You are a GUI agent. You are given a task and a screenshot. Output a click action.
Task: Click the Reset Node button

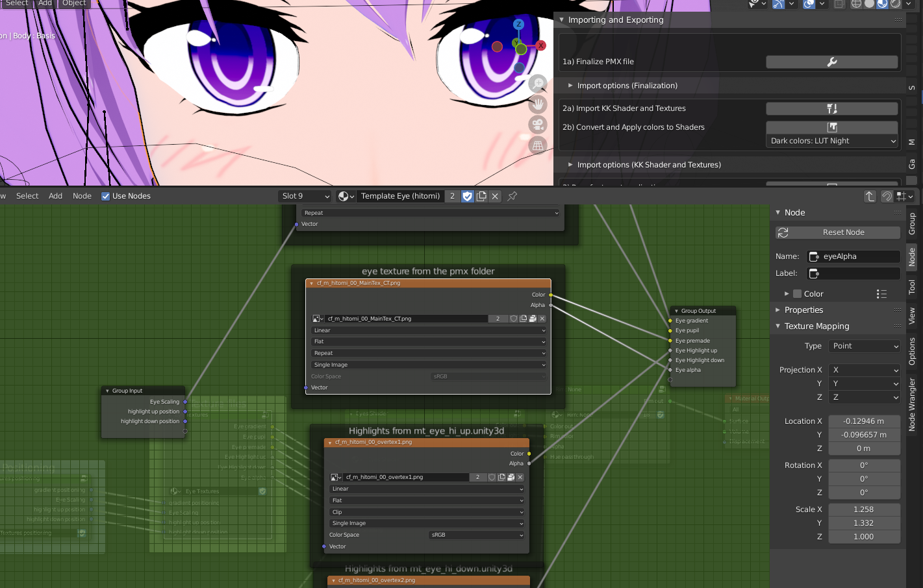coord(838,232)
